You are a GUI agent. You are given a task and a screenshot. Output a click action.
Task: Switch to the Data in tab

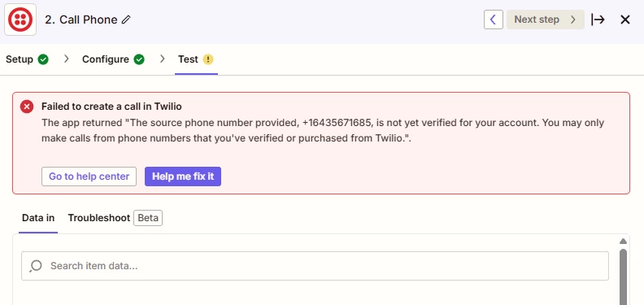(x=38, y=218)
